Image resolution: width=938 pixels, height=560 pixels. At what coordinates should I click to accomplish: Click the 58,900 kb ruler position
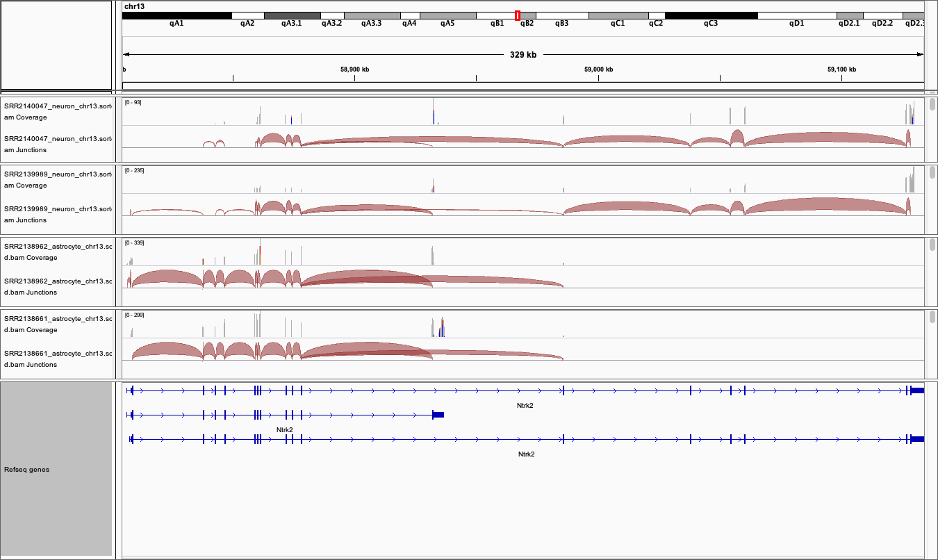[x=354, y=69]
